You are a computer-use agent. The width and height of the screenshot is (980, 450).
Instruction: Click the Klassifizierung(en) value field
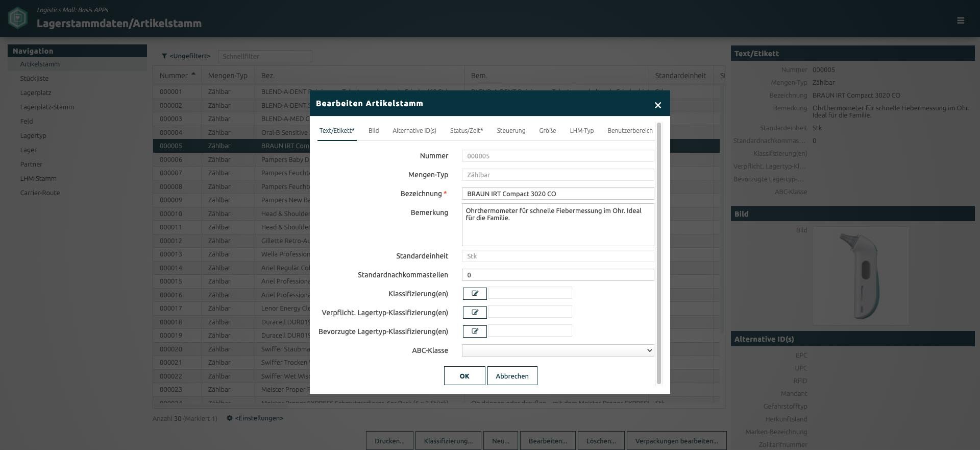[530, 293]
